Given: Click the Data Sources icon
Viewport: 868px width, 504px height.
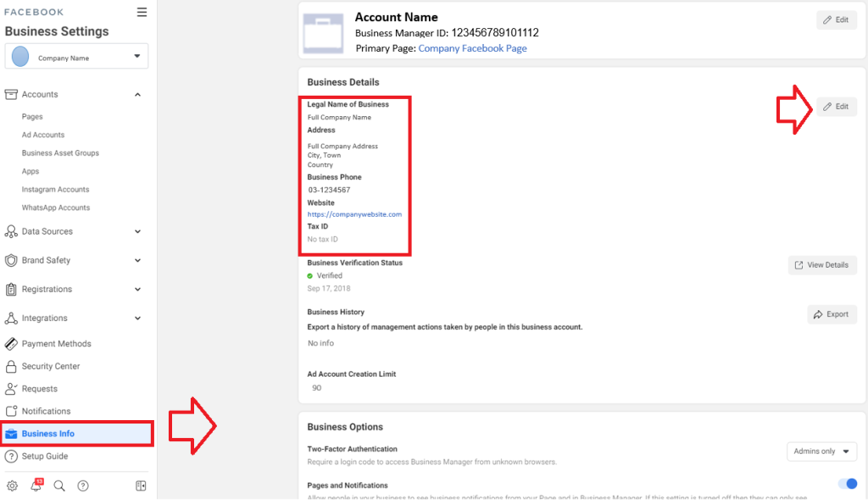Looking at the screenshot, I should click(x=11, y=231).
